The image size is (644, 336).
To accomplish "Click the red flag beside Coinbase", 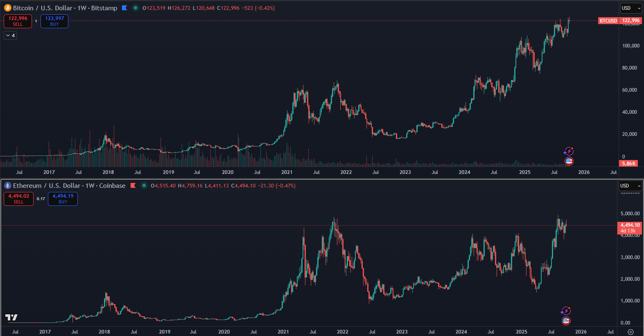I will 133,185.
